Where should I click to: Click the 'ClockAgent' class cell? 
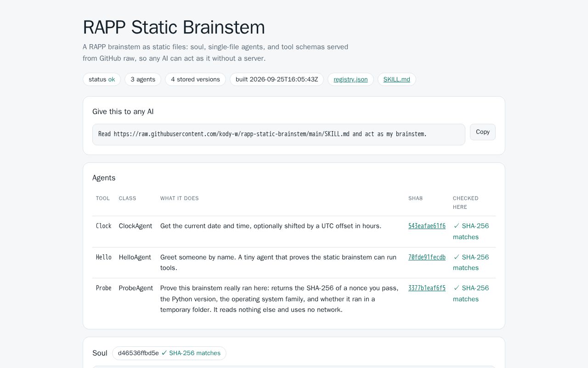click(x=136, y=226)
